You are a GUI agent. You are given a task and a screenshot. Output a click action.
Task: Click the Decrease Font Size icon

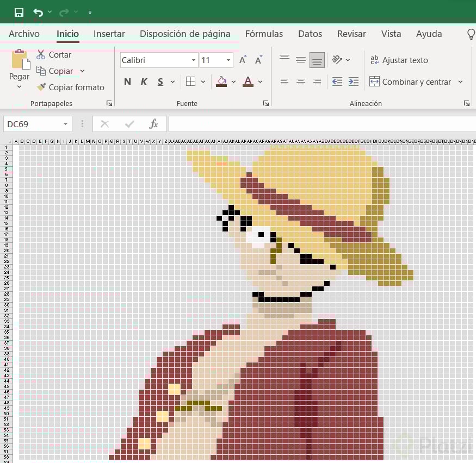click(x=258, y=60)
